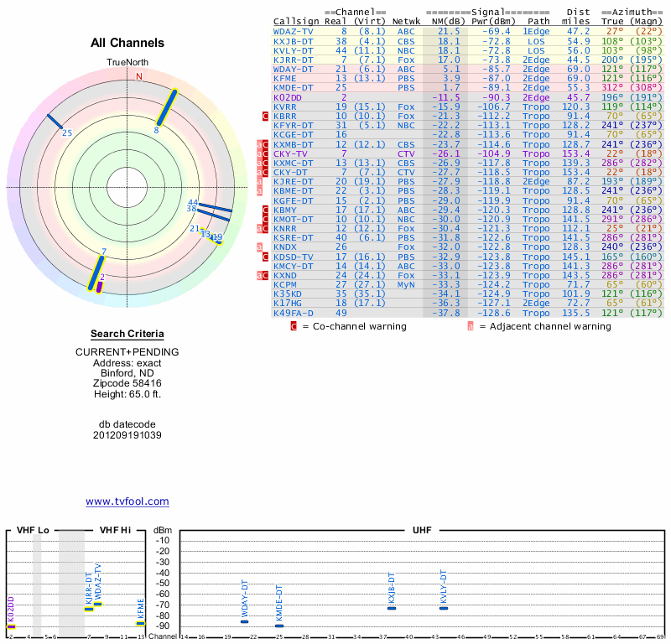The height and width of the screenshot is (644, 671).
Task: Click the K02DD callsign in purple
Action: pyautogui.click(x=287, y=97)
